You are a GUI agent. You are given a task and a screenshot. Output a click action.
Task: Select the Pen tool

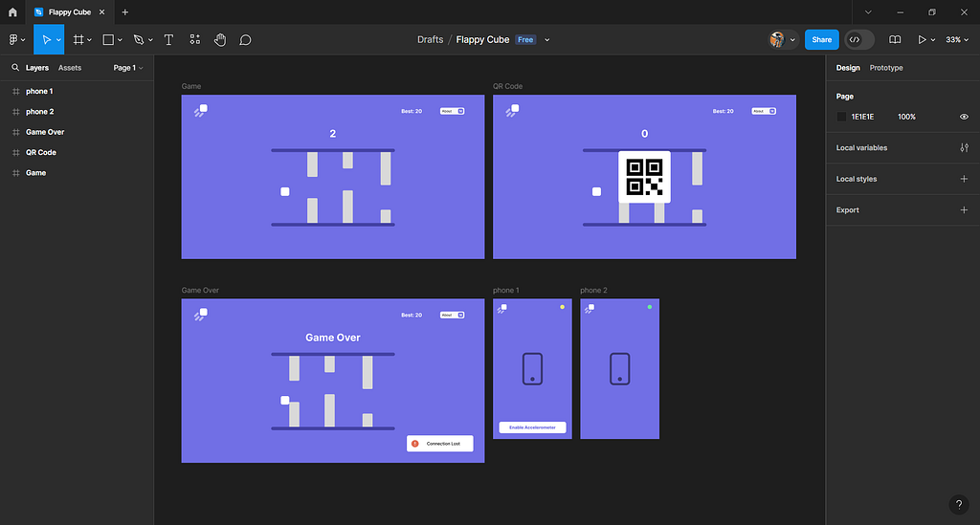coord(139,39)
